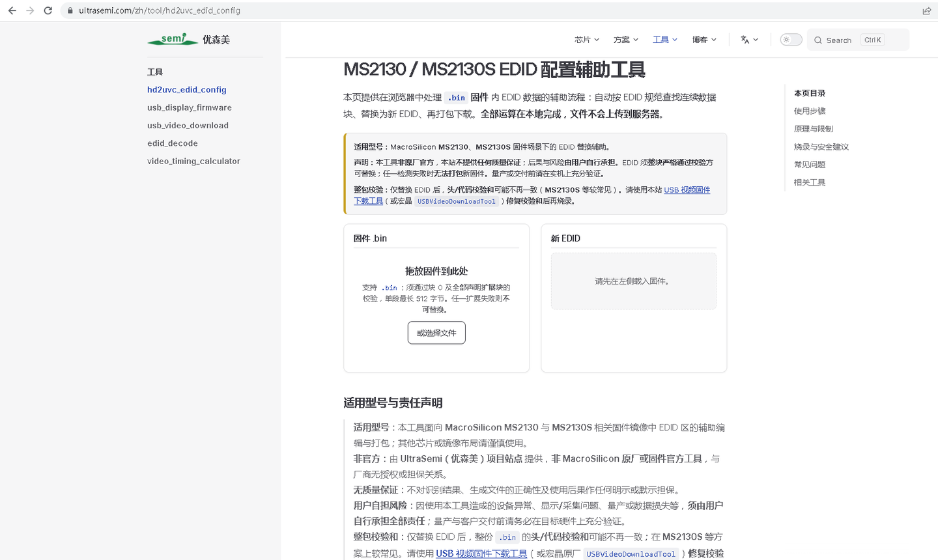Click the search magnifier icon
The height and width of the screenshot is (560, 938).
[x=818, y=40]
